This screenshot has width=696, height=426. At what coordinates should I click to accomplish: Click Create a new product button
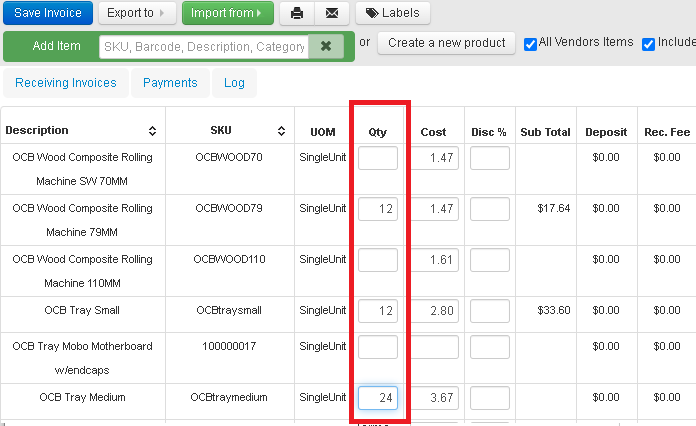point(447,43)
